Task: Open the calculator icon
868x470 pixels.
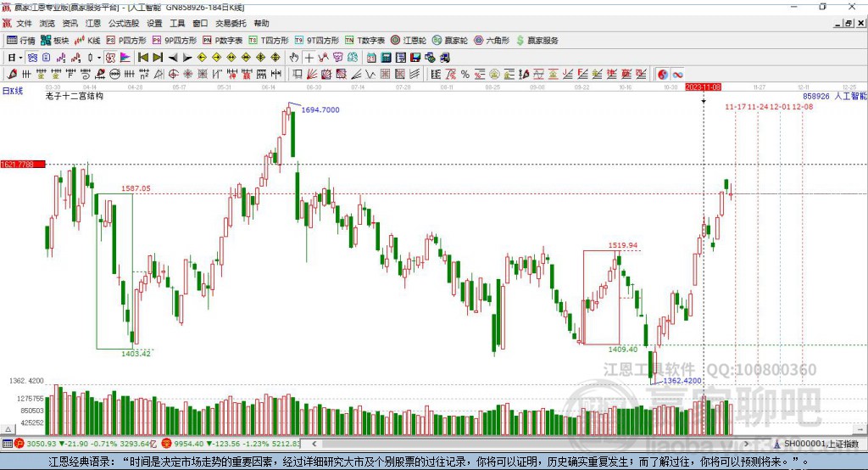Action: click(386, 58)
